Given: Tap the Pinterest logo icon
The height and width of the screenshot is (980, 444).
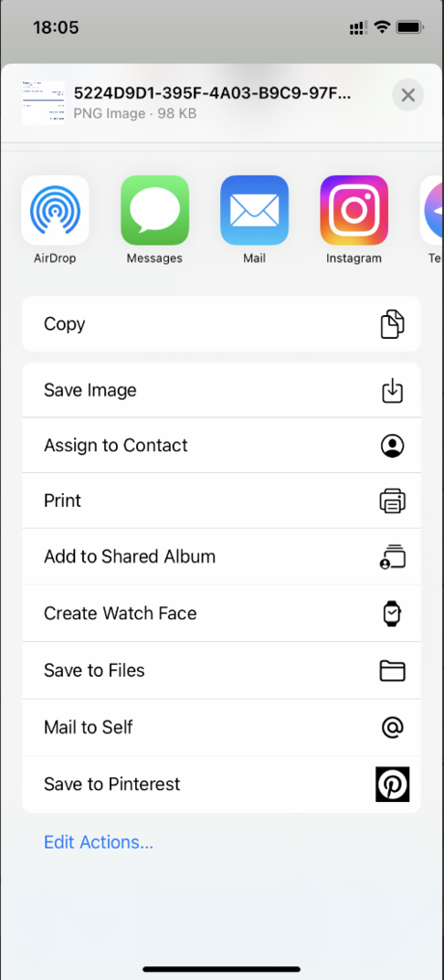Looking at the screenshot, I should click(x=392, y=784).
